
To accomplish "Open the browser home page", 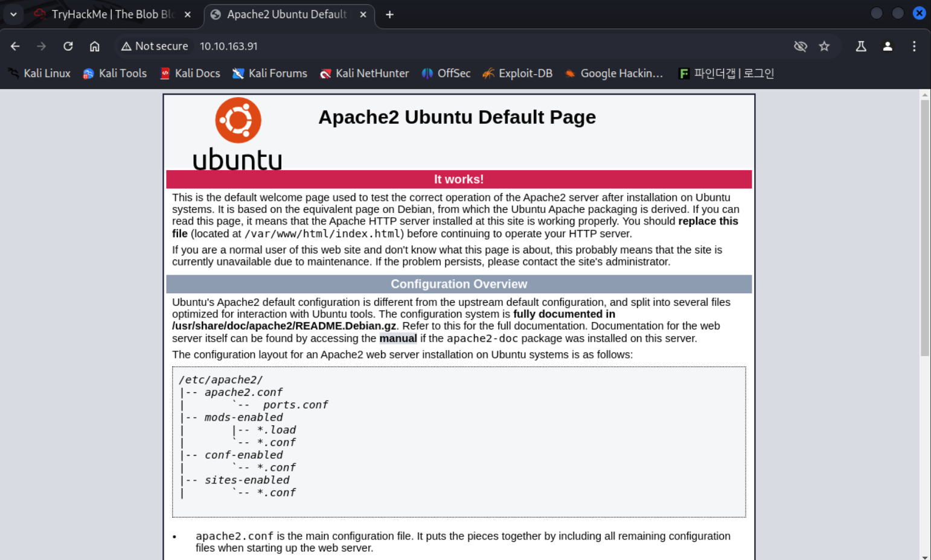I will click(95, 46).
